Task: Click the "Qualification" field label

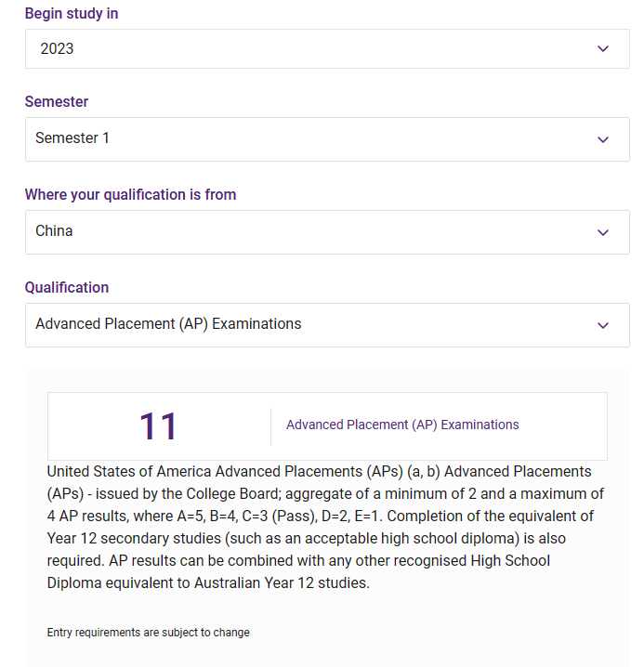Action: click(x=67, y=287)
